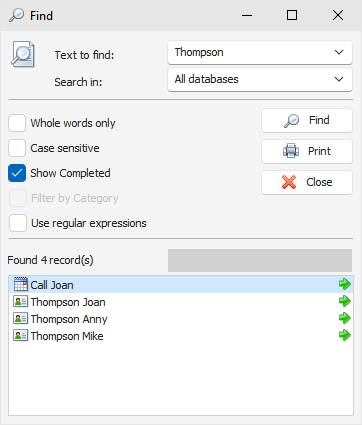This screenshot has width=362, height=425.
Task: Enable Whole words only checkbox
Action: coord(17,123)
